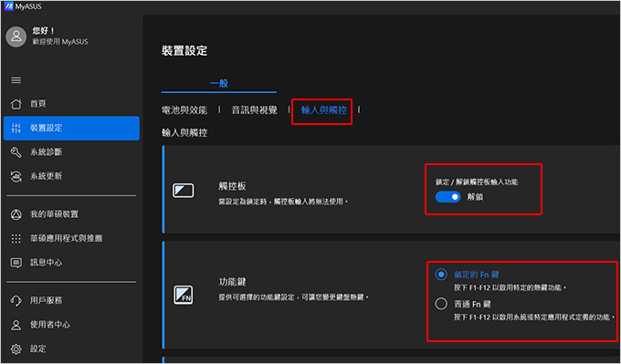Collapse the sidebar with hamburger menu
Screen dimensions: 621x364
(16, 80)
